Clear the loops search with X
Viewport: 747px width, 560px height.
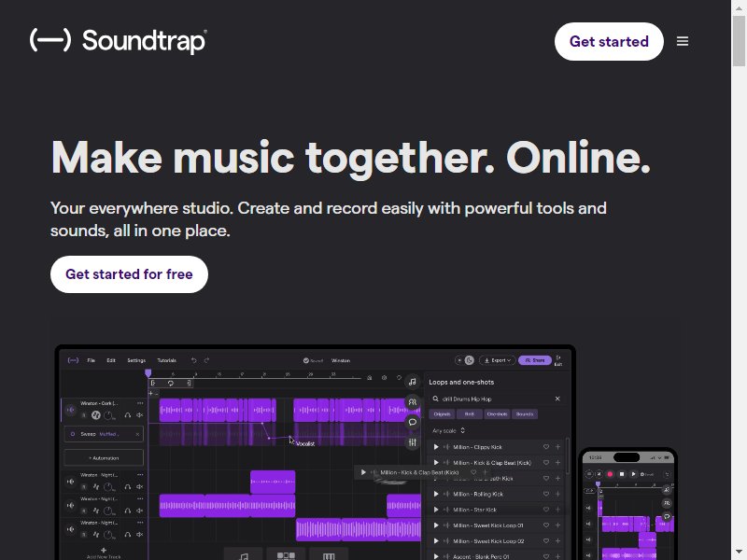click(x=557, y=399)
